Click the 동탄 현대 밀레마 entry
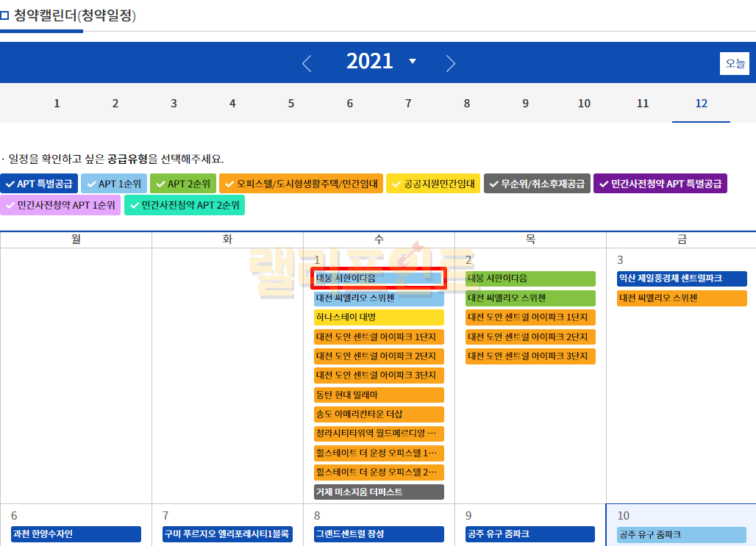Viewport: 756px width, 546px height. pyautogui.click(x=379, y=395)
